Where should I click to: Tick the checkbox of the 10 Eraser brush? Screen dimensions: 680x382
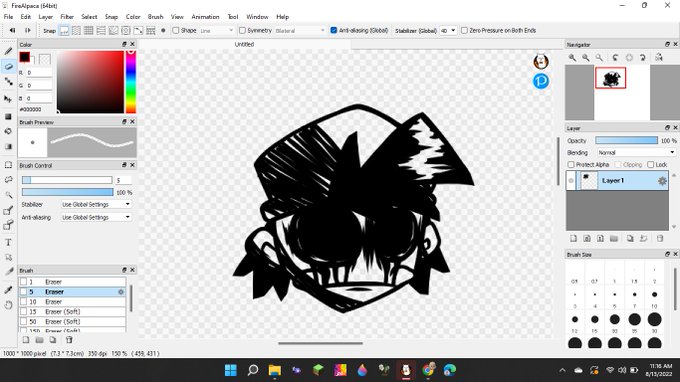23,302
